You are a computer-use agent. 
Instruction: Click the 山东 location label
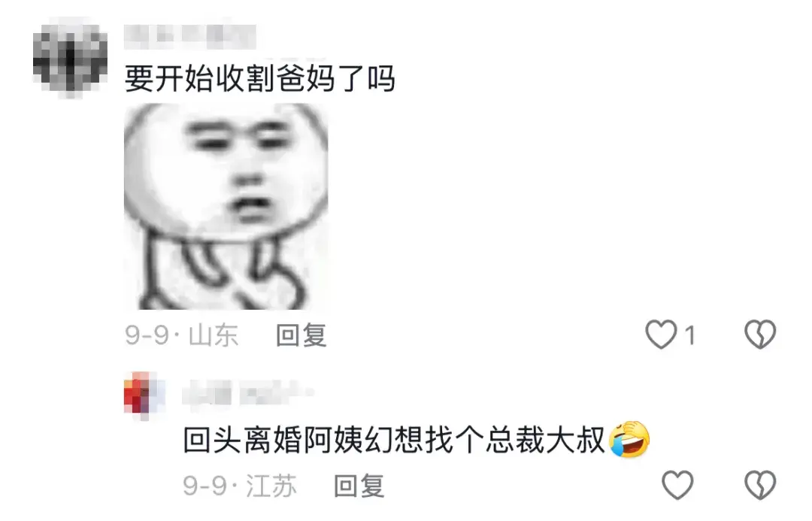[x=214, y=335]
